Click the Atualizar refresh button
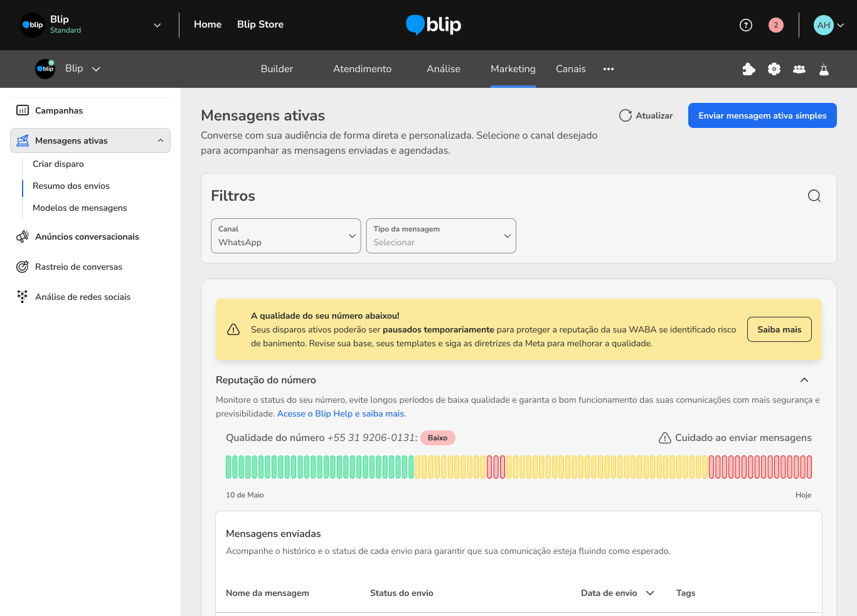This screenshot has height=616, width=857. 646,115
